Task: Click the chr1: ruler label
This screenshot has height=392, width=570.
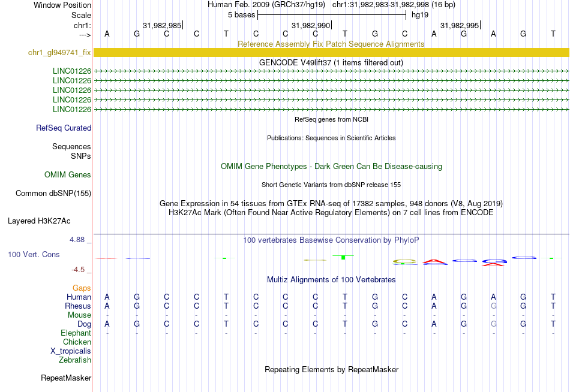Action: tap(82, 25)
